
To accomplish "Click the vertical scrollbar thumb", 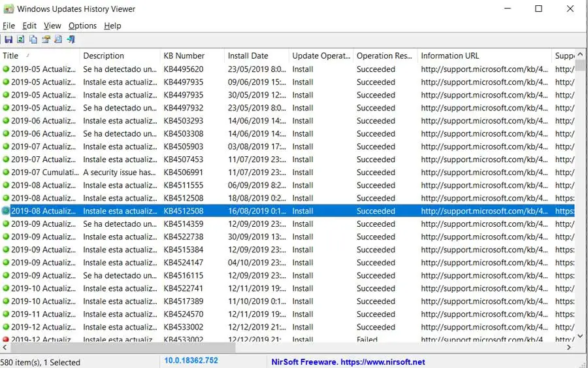I will coord(580,65).
